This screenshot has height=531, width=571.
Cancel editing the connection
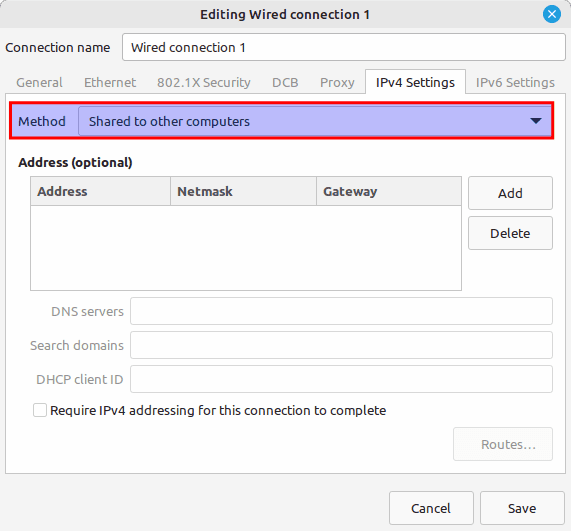coord(431,508)
